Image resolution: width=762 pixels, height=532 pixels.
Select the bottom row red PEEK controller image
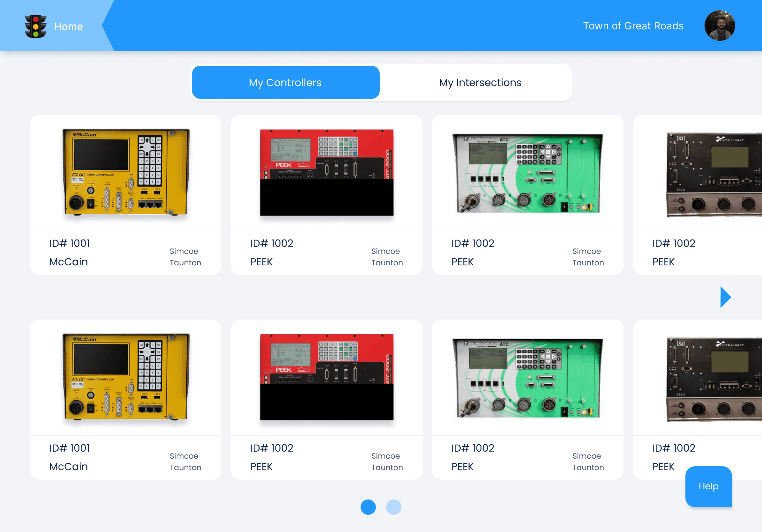tap(326, 377)
